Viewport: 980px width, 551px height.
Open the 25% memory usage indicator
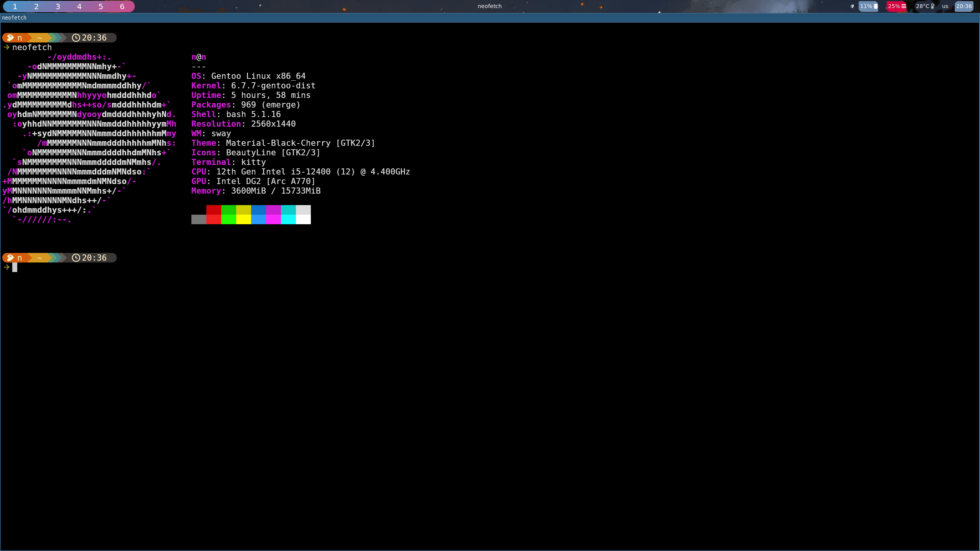pos(897,6)
